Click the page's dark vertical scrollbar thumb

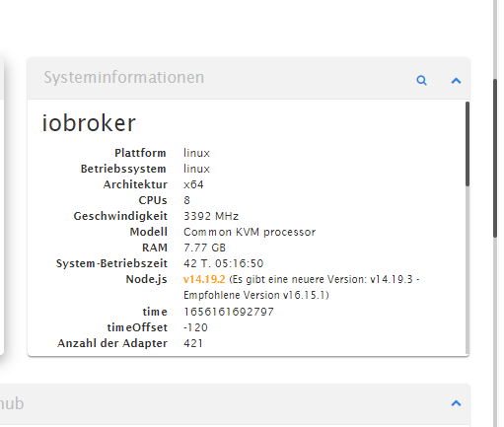496,158
